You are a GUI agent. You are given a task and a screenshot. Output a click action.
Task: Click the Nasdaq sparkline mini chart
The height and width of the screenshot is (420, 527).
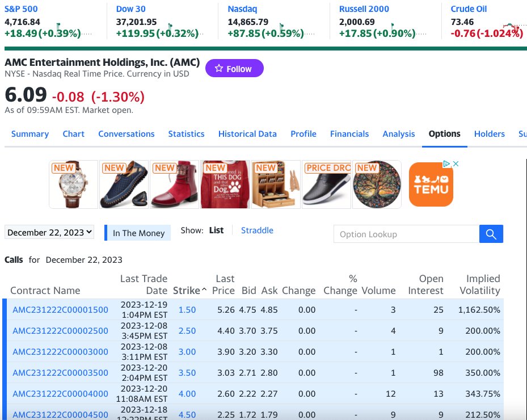pos(282,25)
